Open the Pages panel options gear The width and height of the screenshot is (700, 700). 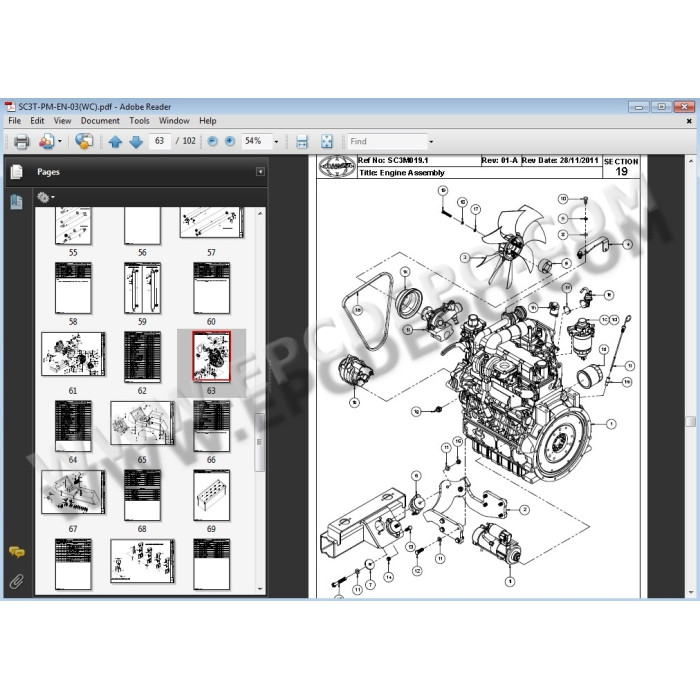(45, 197)
